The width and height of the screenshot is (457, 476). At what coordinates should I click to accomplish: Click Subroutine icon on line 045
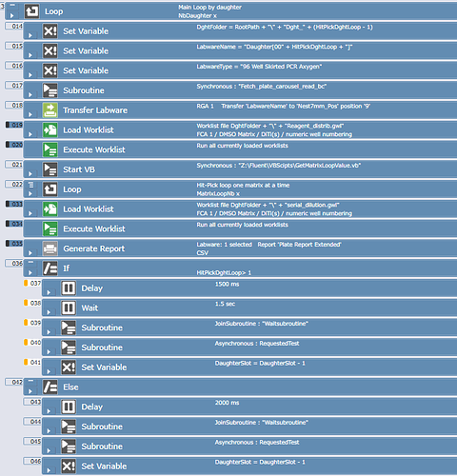[69, 446]
